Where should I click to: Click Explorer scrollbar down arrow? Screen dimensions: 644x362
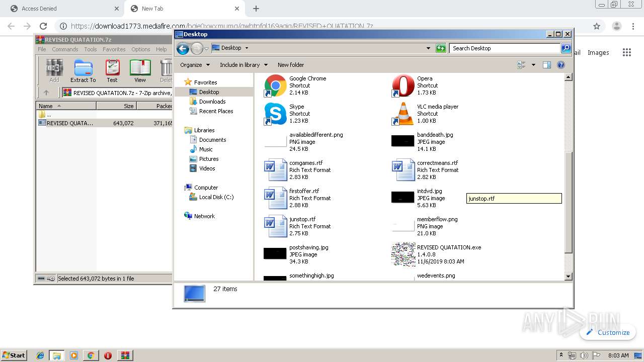pos(569,277)
